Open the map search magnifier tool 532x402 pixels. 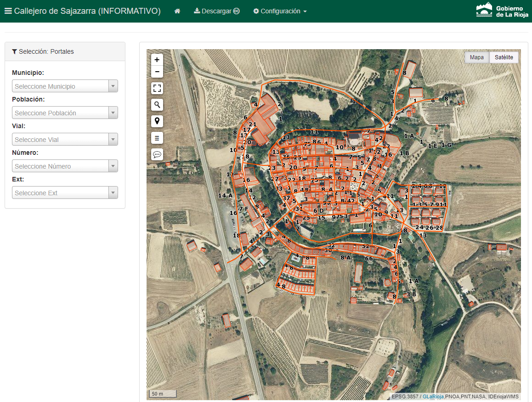tap(157, 105)
